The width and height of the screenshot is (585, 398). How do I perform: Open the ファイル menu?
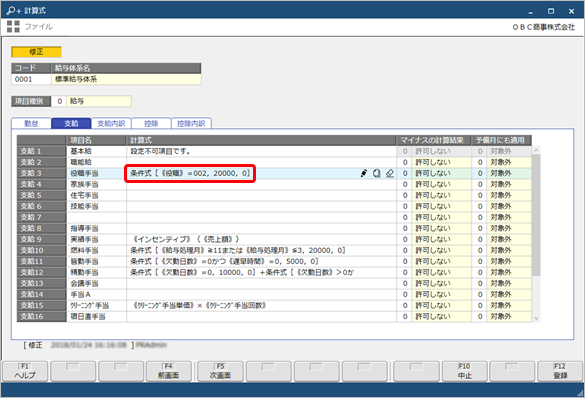click(38, 26)
